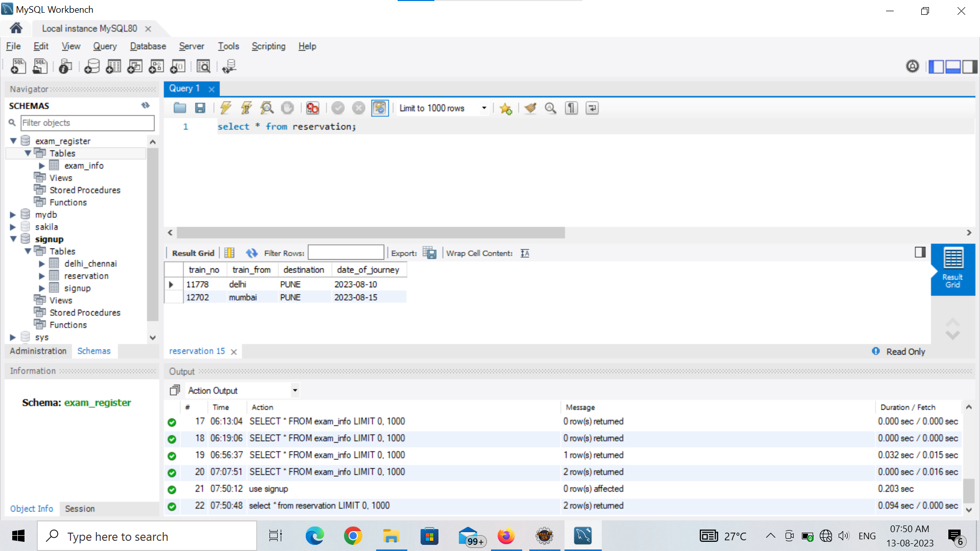
Task: Execute the current SQL query with lightning bolt
Action: tap(226, 108)
